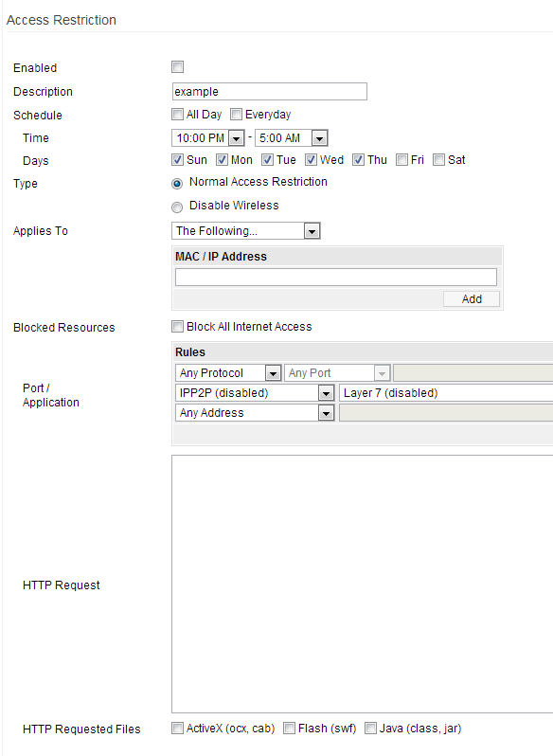Click the Schedule label
Image resolution: width=553 pixels, height=756 pixels.
tap(38, 116)
